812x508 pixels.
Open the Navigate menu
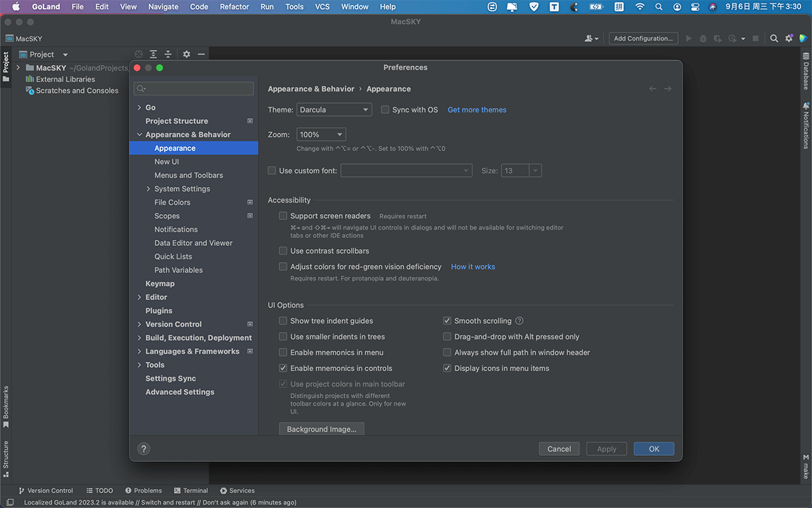click(163, 7)
